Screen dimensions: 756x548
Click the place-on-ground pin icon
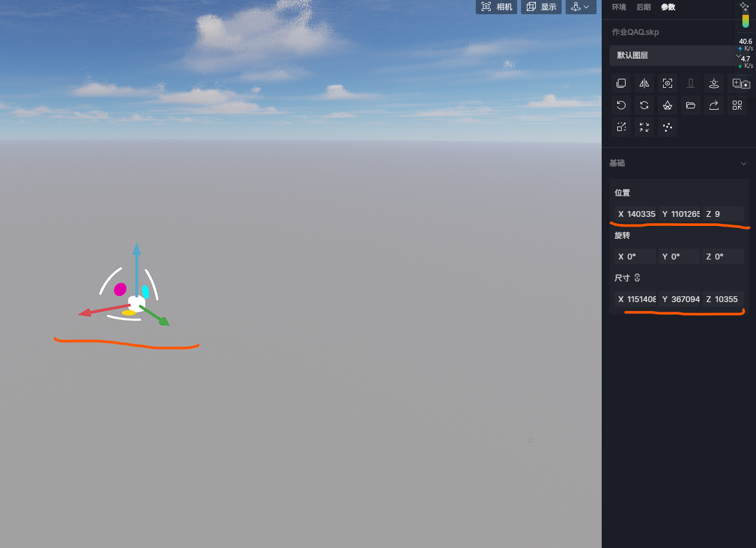tap(714, 83)
